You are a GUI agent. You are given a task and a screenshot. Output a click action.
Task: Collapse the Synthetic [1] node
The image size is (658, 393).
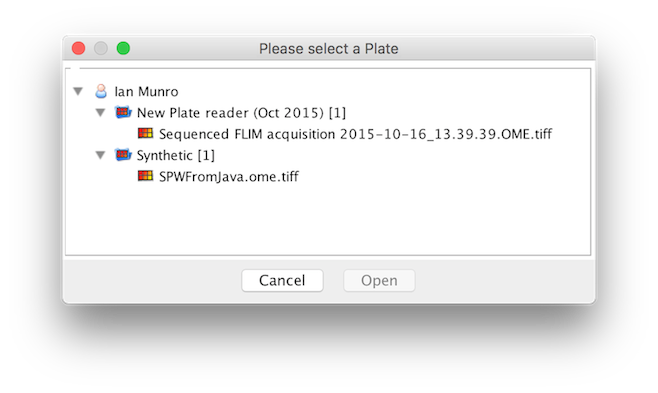pyautogui.click(x=100, y=155)
